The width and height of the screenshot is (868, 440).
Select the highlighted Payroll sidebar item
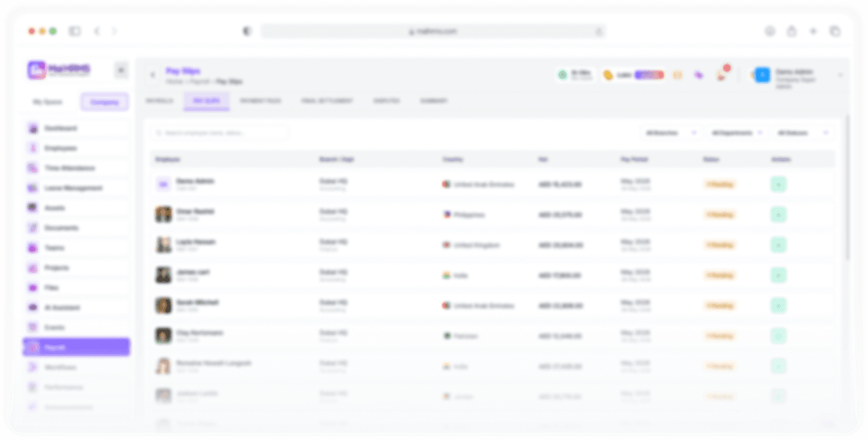pyautogui.click(x=76, y=347)
